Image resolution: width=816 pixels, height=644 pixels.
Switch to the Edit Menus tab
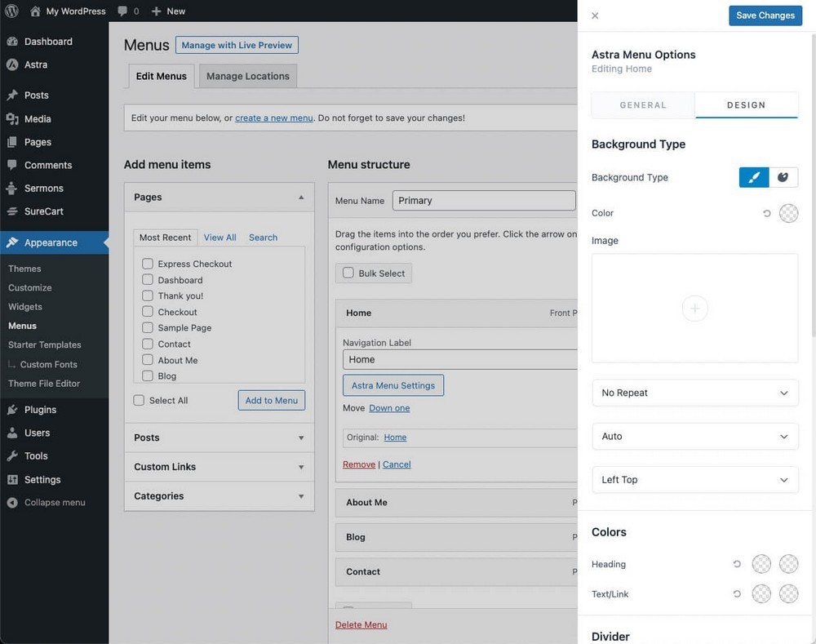click(162, 76)
